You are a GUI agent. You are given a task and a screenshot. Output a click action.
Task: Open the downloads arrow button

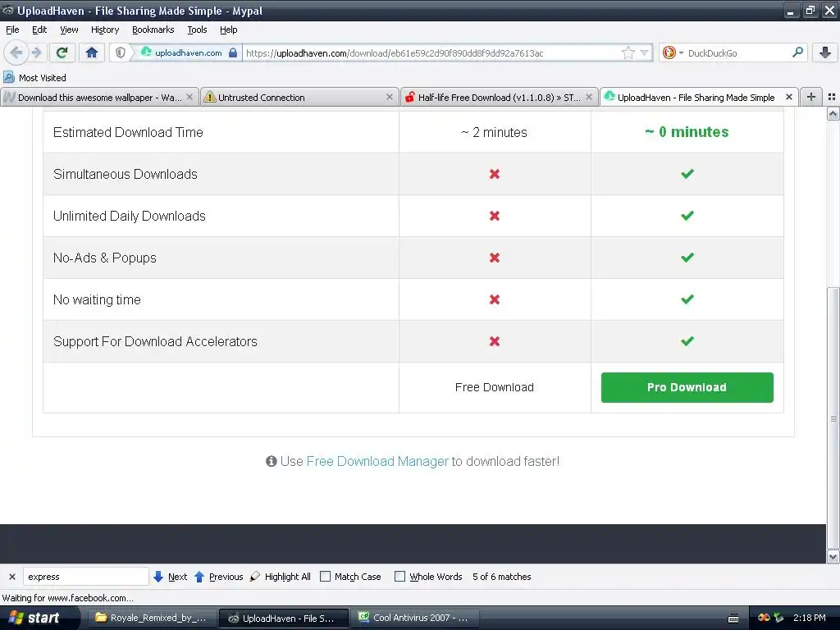tap(825, 52)
